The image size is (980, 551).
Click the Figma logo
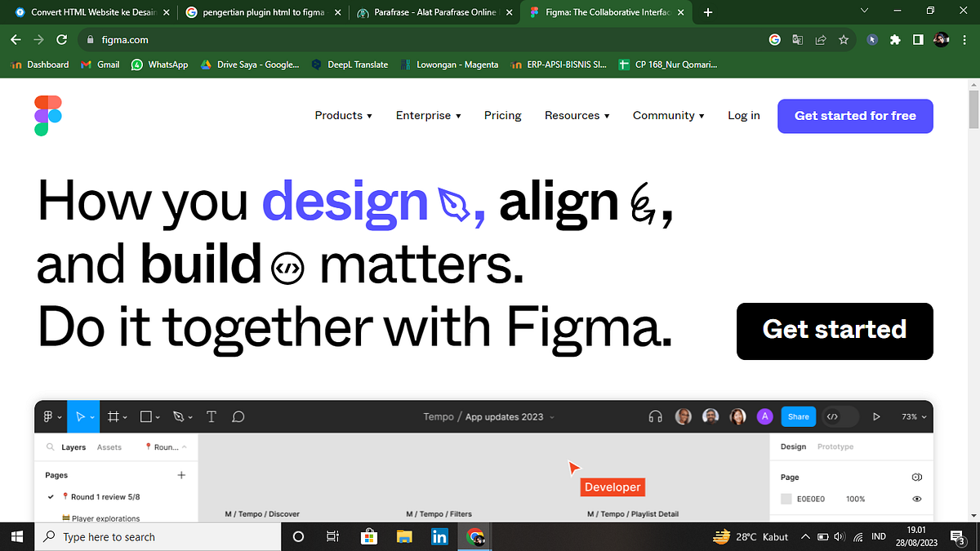tap(47, 115)
